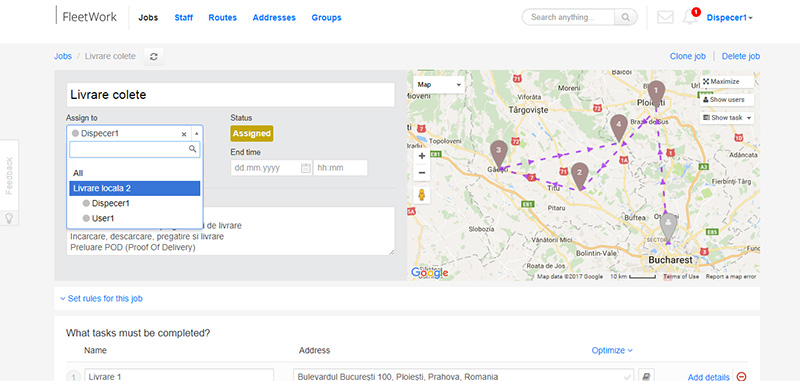The width and height of the screenshot is (800, 381).
Task: Select Livrare locala 2 in the assign list
Action: point(135,188)
